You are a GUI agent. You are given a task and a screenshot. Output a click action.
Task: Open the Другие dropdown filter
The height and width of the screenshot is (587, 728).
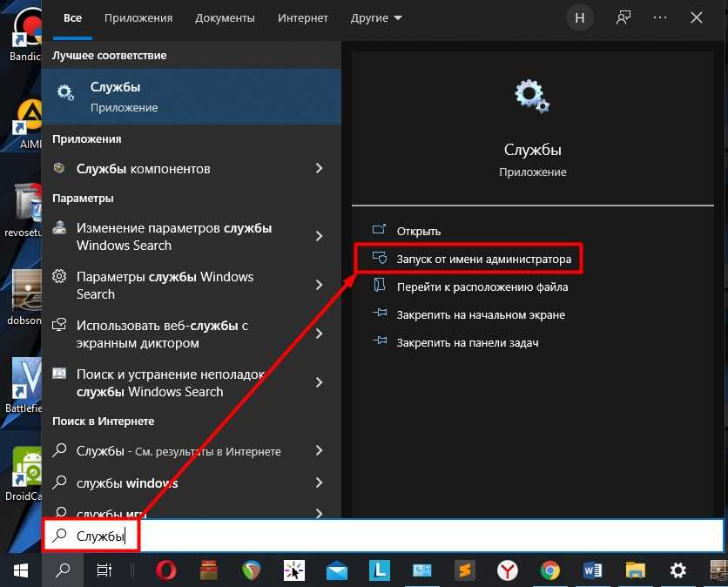point(376,17)
